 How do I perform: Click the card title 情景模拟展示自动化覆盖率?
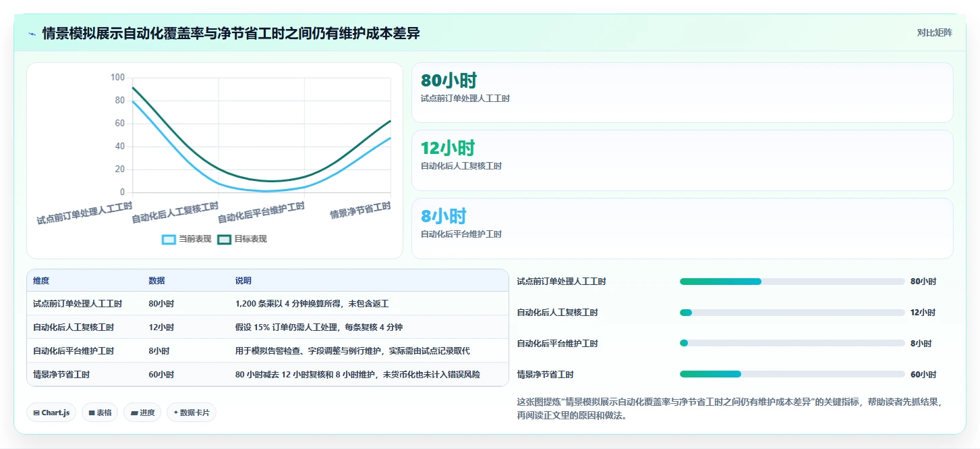coord(231,33)
